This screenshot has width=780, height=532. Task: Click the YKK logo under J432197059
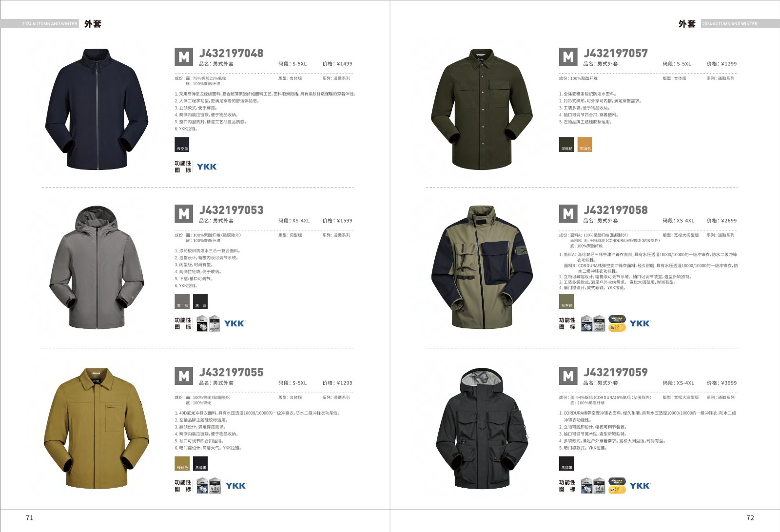tap(640, 486)
